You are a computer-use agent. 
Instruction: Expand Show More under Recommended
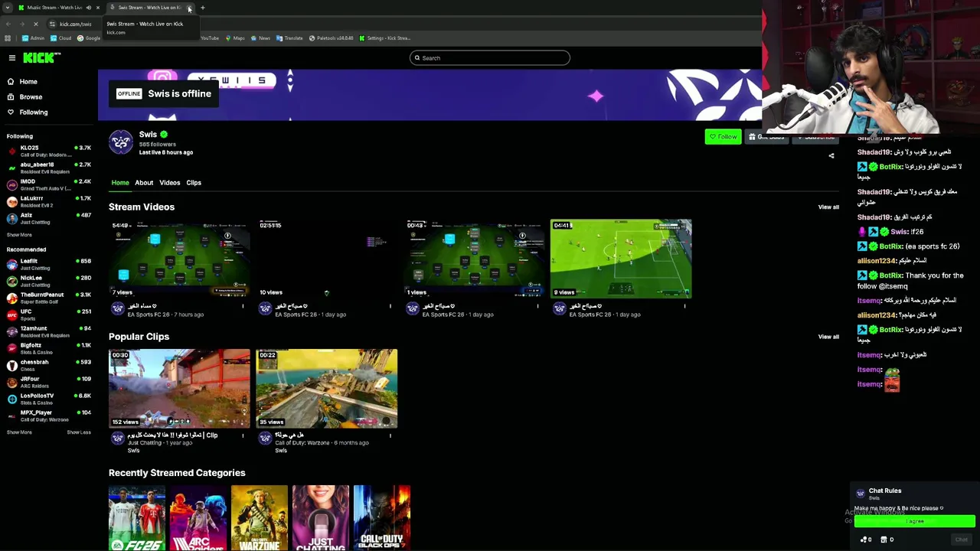19,432
